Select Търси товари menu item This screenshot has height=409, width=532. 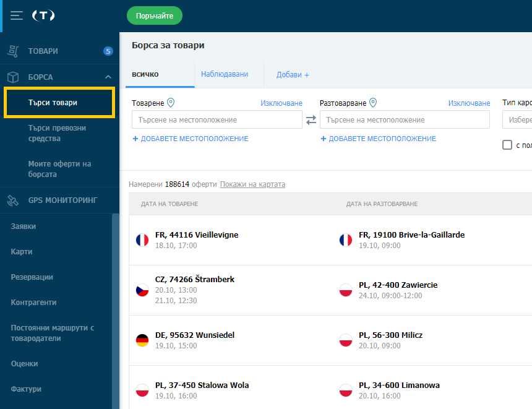click(59, 103)
